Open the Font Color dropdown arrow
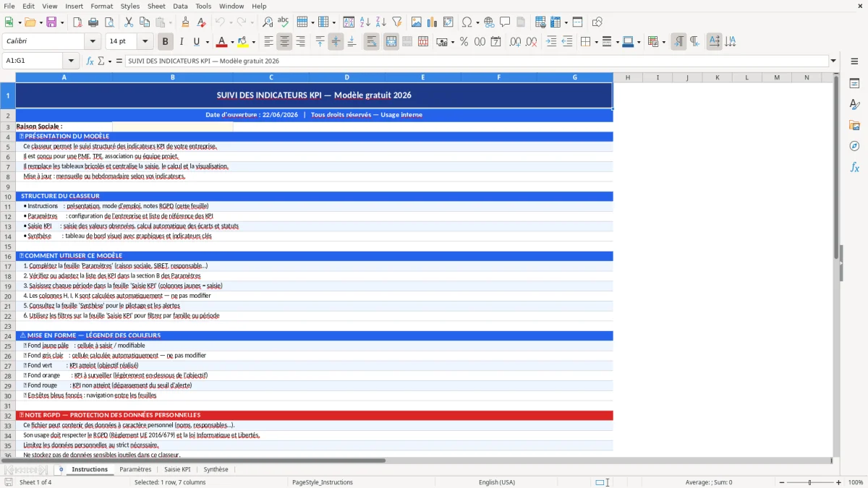Image resolution: width=868 pixels, height=488 pixels. pos(234,42)
